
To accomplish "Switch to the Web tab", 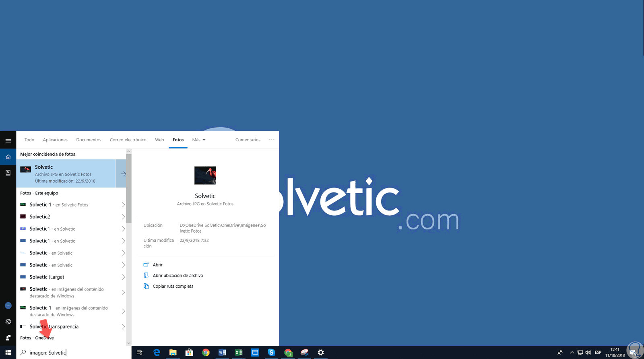I will click(159, 140).
